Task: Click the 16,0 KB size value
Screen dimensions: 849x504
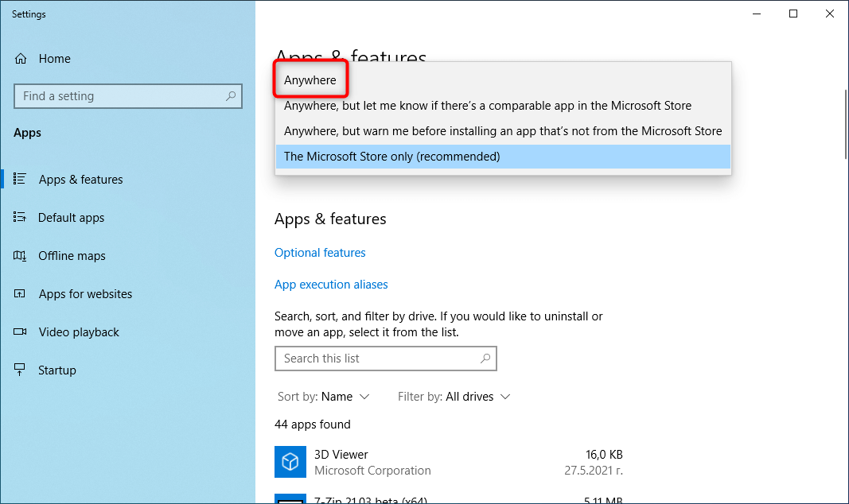Action: point(604,455)
